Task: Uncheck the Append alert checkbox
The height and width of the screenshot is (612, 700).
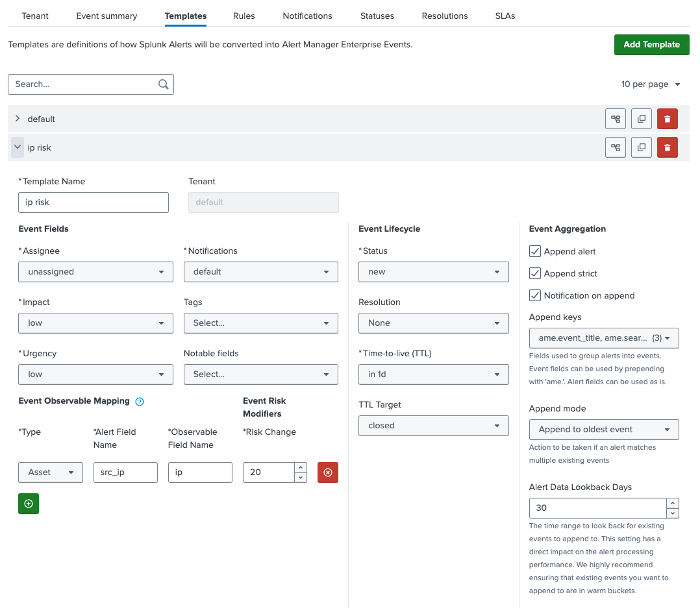Action: 536,251
